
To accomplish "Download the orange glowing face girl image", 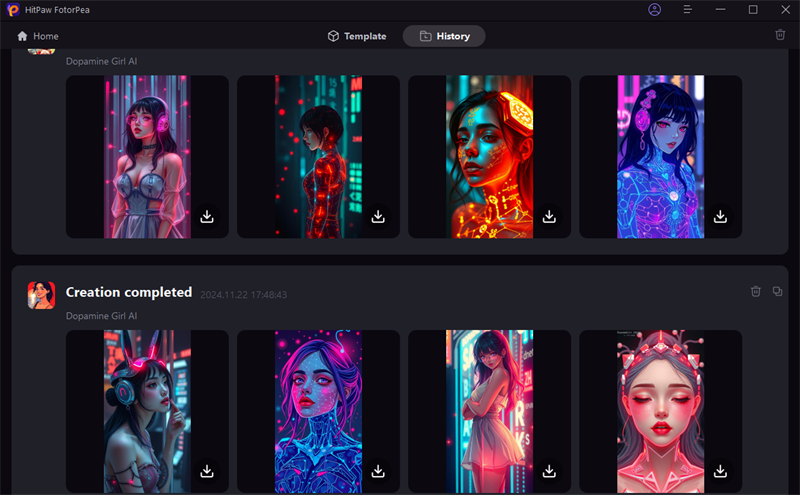I will click(549, 217).
